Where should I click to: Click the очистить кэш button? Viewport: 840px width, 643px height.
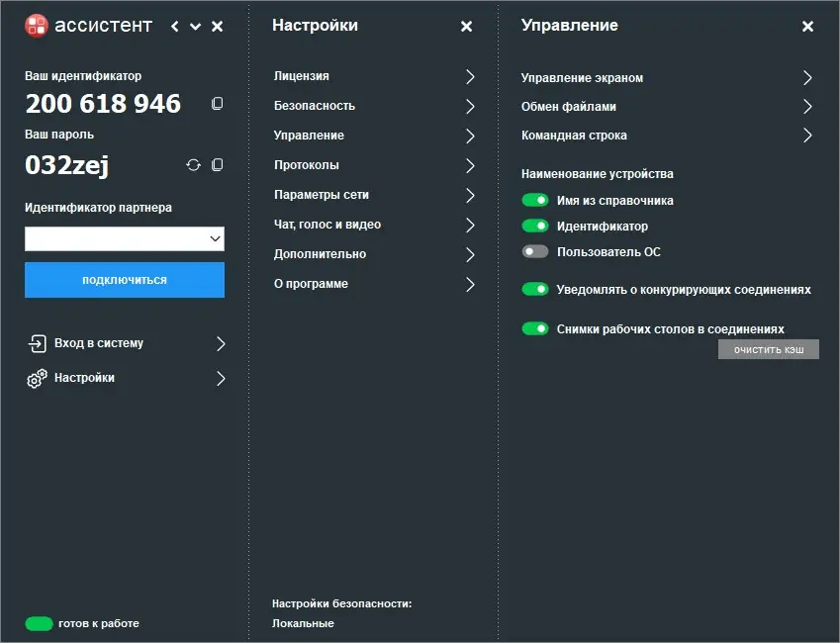coord(768,348)
